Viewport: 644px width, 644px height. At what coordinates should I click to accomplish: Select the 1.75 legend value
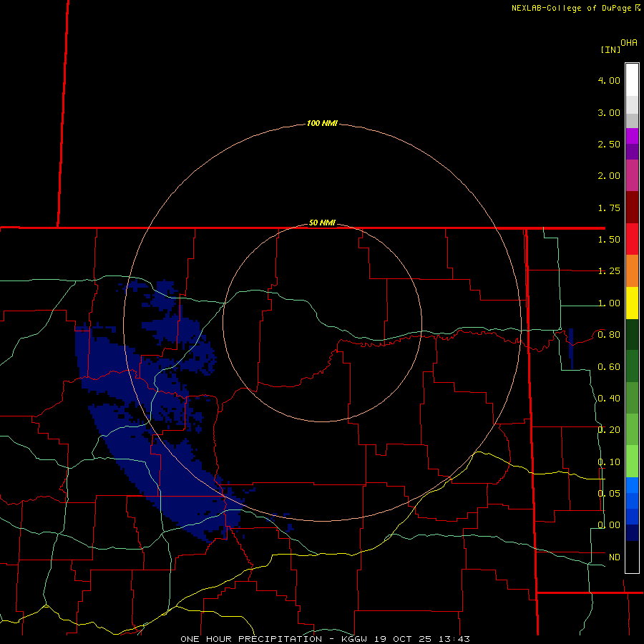coord(609,208)
